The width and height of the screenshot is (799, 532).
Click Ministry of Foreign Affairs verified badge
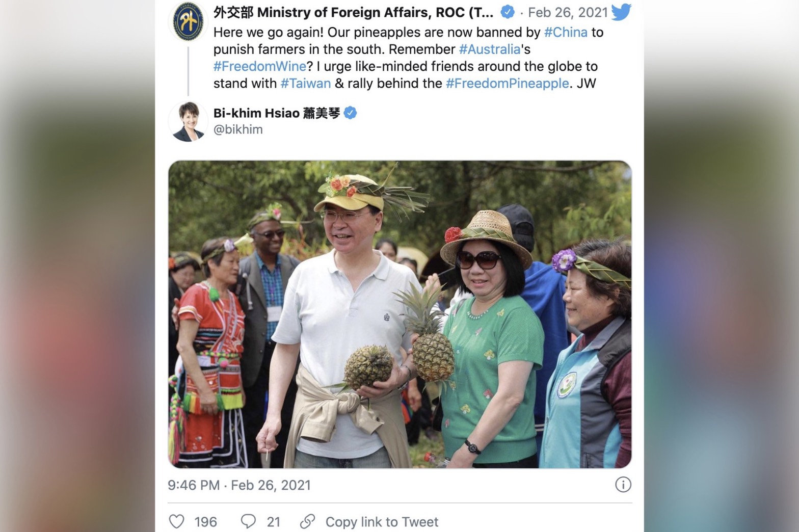point(508,12)
